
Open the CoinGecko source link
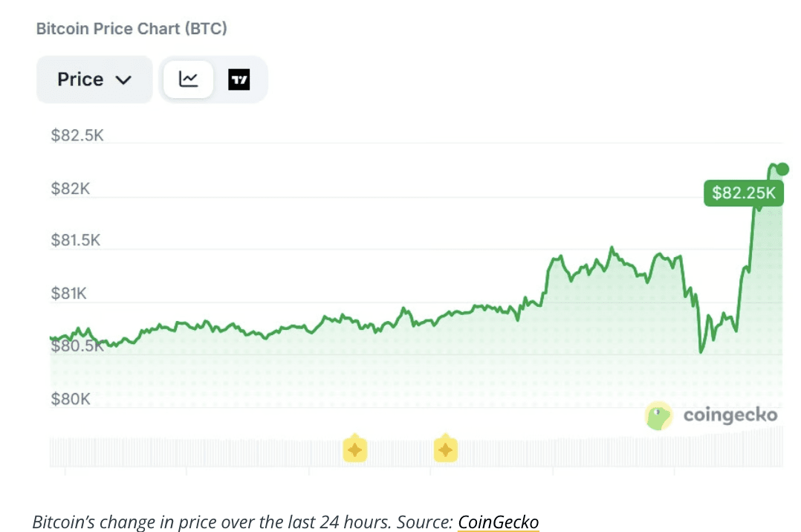coord(498,522)
